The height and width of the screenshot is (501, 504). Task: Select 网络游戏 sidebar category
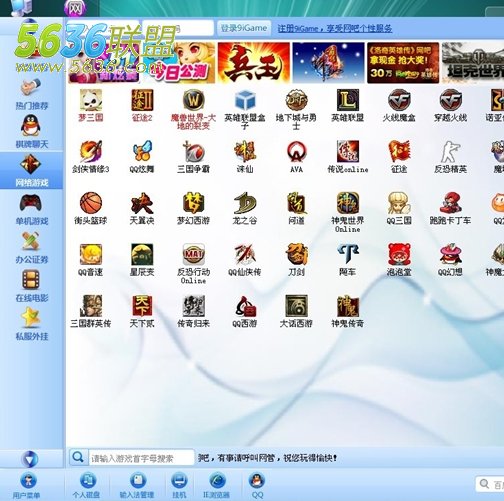coord(32,170)
